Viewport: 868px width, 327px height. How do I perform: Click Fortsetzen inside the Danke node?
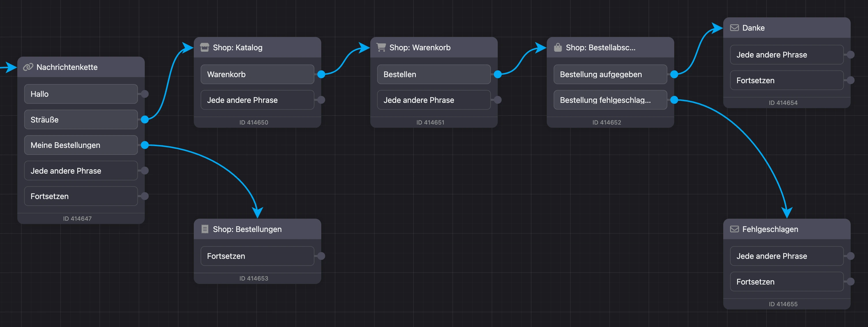tap(787, 80)
